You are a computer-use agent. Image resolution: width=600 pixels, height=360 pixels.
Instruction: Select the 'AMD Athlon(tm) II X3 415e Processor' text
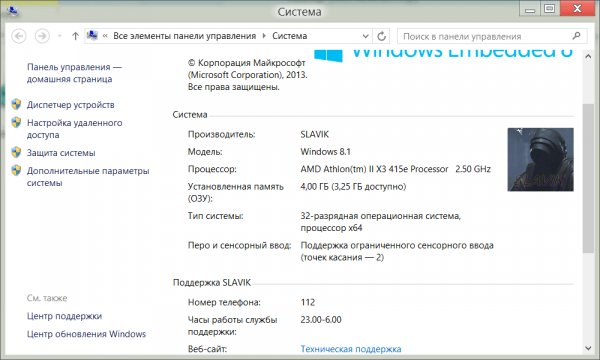[374, 169]
